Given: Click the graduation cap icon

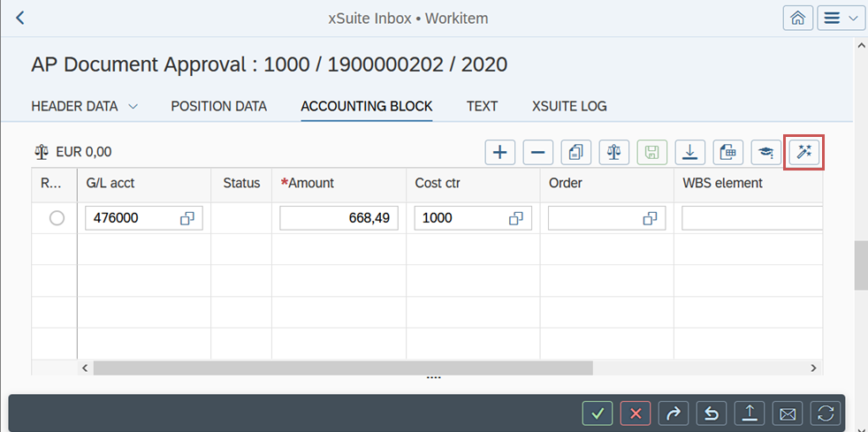Looking at the screenshot, I should [x=766, y=152].
